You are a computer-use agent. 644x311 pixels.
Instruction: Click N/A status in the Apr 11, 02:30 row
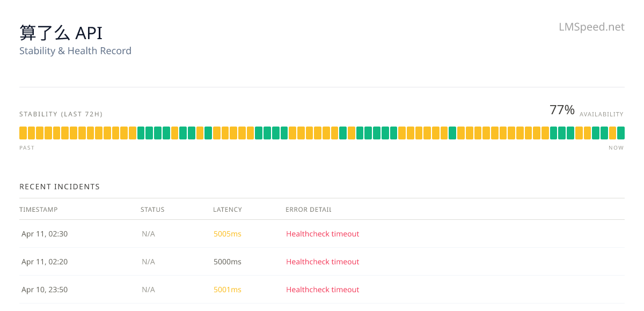pyautogui.click(x=148, y=234)
